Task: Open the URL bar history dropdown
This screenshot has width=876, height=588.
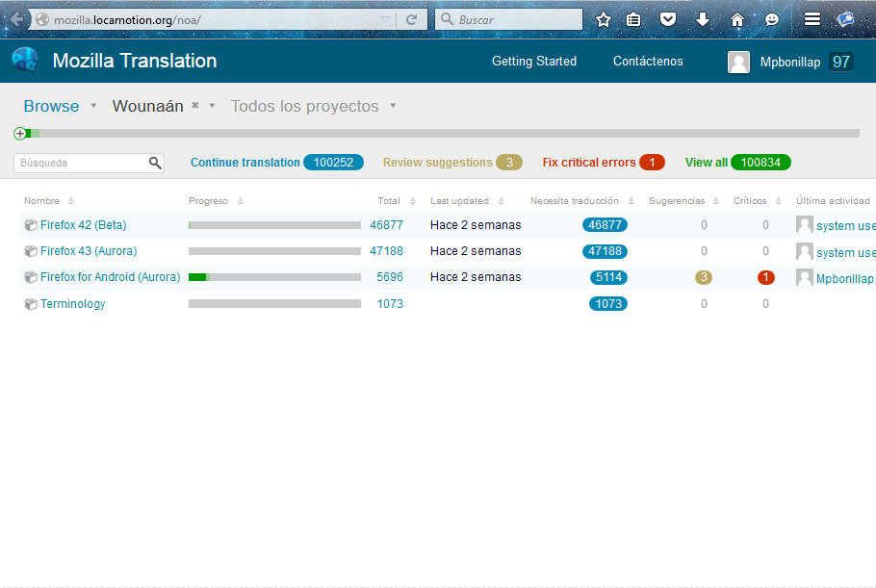Action: pos(385,19)
